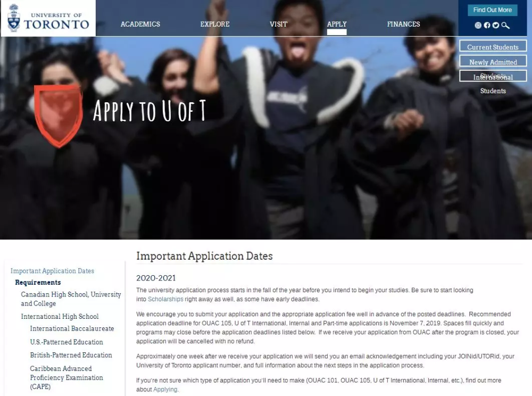This screenshot has width=532, height=396.
Task: Open International High School sidebar item
Action: [x=60, y=316]
